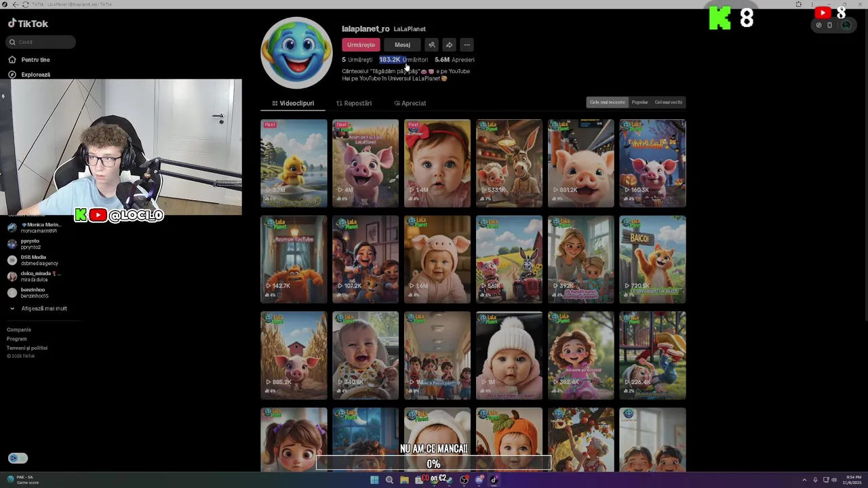Open the baby in pig hat video
This screenshot has width=868, height=488.
(437, 260)
